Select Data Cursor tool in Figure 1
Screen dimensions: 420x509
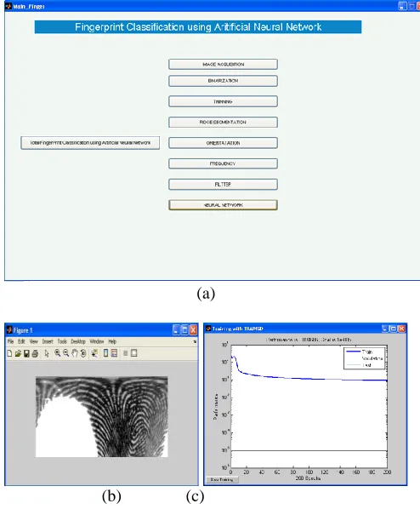click(94, 353)
